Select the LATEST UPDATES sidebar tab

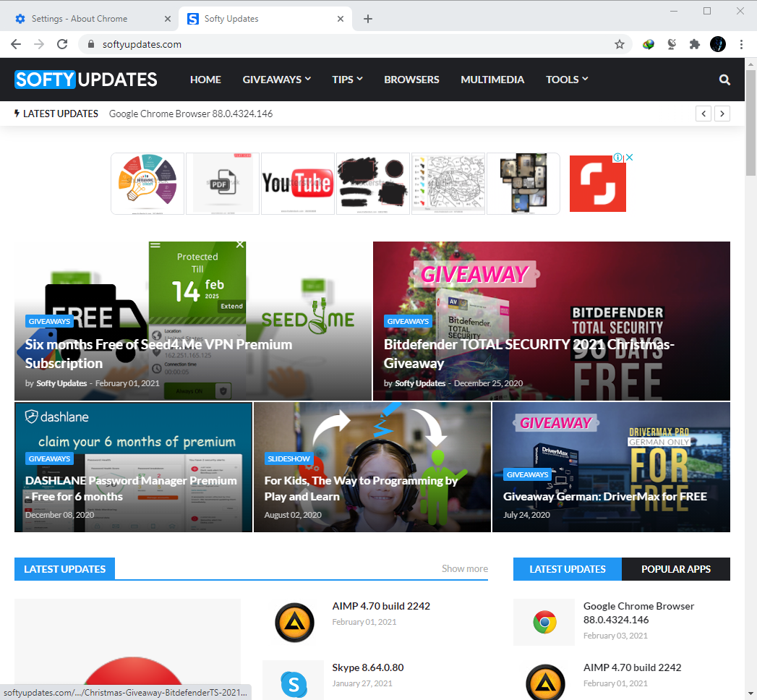pos(568,569)
